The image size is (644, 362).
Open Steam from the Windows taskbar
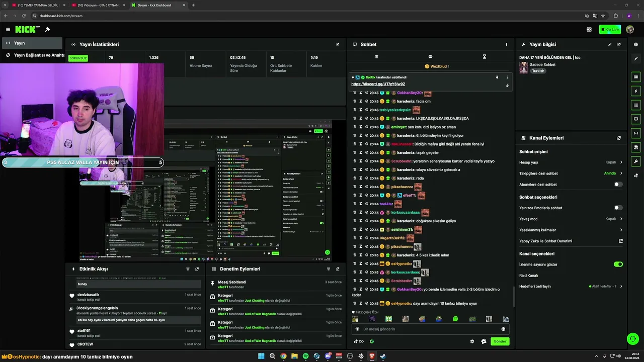coord(383,356)
